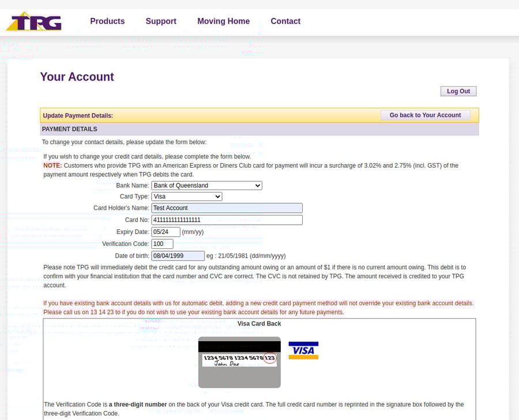Open the Contact page

click(285, 21)
